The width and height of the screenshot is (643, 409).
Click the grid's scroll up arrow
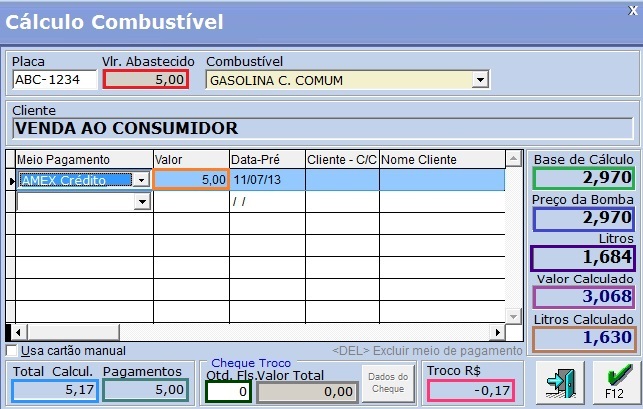click(x=513, y=159)
